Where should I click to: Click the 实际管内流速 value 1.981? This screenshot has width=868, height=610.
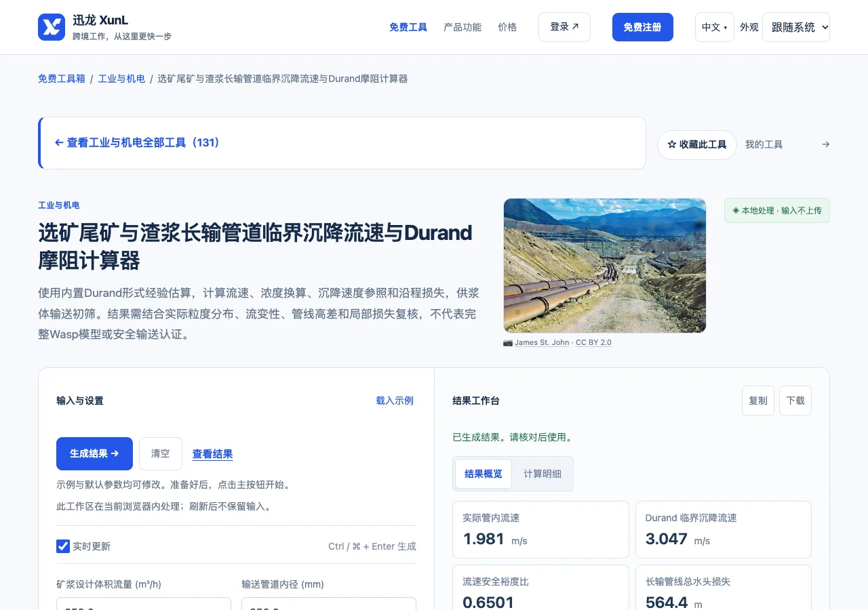(484, 540)
